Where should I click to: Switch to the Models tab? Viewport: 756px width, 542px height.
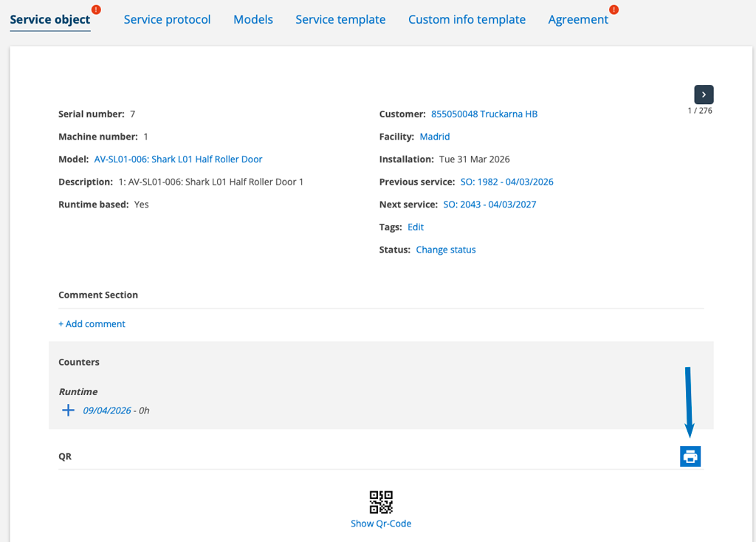click(x=253, y=19)
